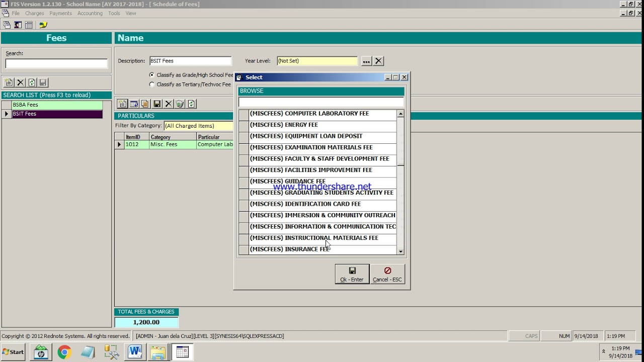Open the file explorer folder in taskbar
Image resolution: width=644 pixels, height=362 pixels.
158,352
